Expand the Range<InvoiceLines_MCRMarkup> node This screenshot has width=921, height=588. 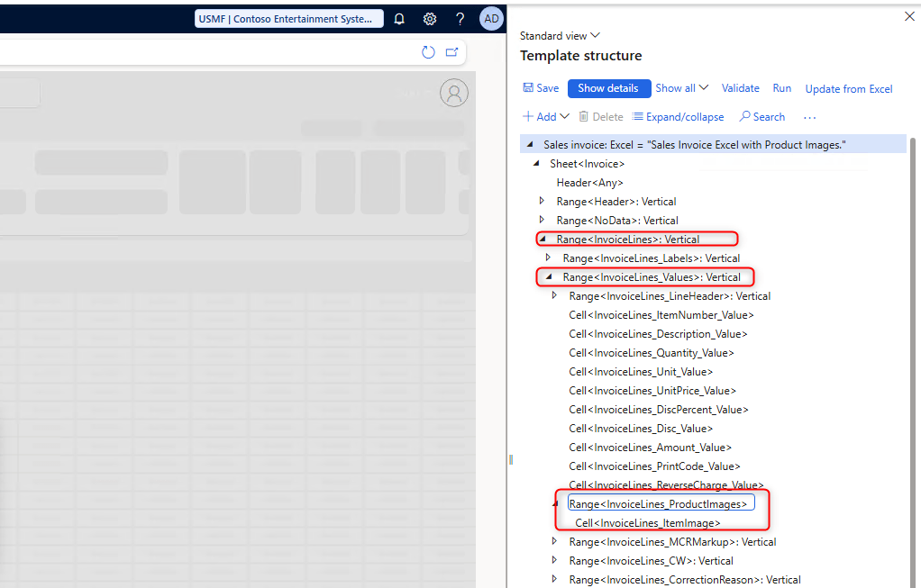(554, 542)
